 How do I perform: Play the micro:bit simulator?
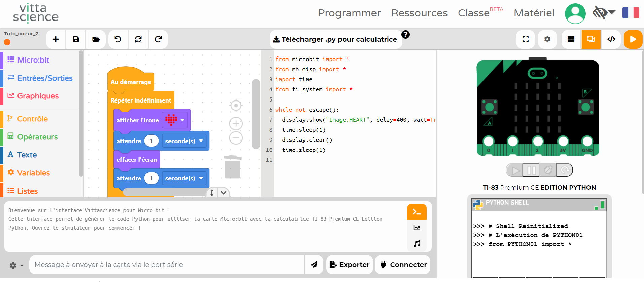coord(514,170)
